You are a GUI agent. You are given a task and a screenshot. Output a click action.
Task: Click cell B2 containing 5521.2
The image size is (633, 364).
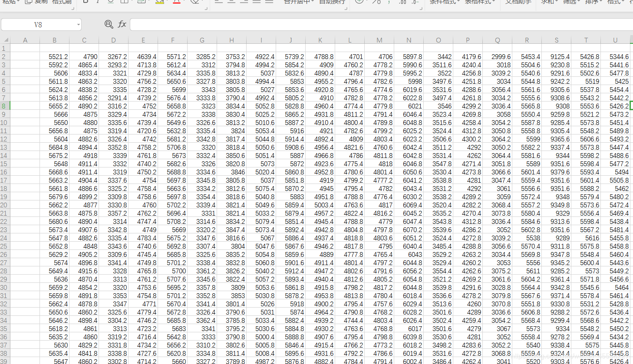(55, 57)
